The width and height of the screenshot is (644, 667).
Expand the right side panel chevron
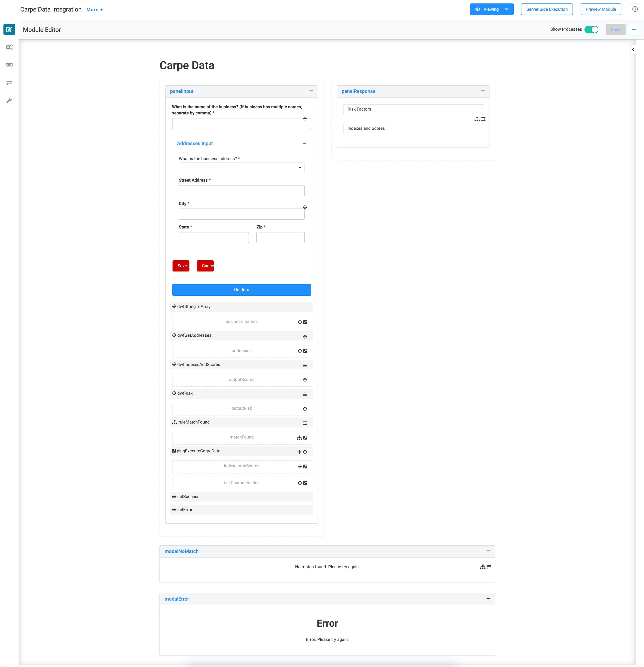pyautogui.click(x=633, y=50)
